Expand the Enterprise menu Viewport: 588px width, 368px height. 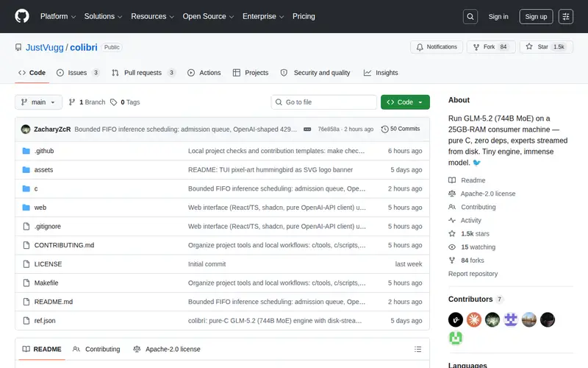click(x=263, y=16)
